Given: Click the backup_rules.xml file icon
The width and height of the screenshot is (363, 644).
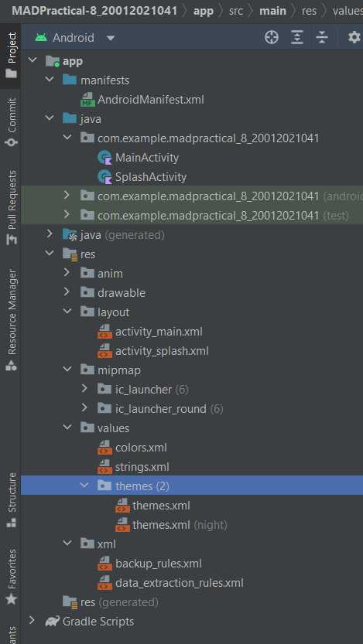Looking at the screenshot, I should [x=104, y=564].
